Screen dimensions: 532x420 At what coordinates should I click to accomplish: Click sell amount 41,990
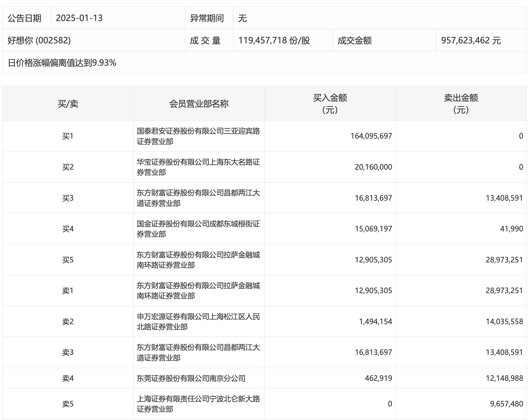click(511, 229)
